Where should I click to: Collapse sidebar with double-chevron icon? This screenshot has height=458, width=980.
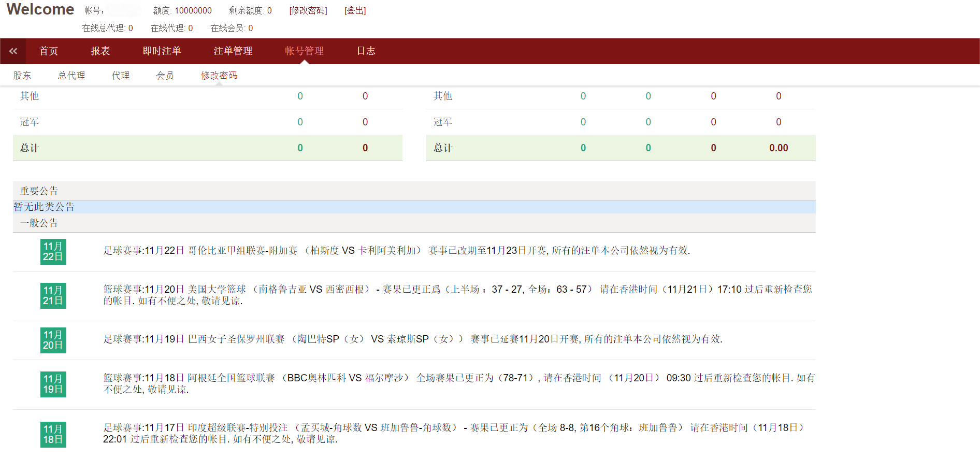click(13, 51)
